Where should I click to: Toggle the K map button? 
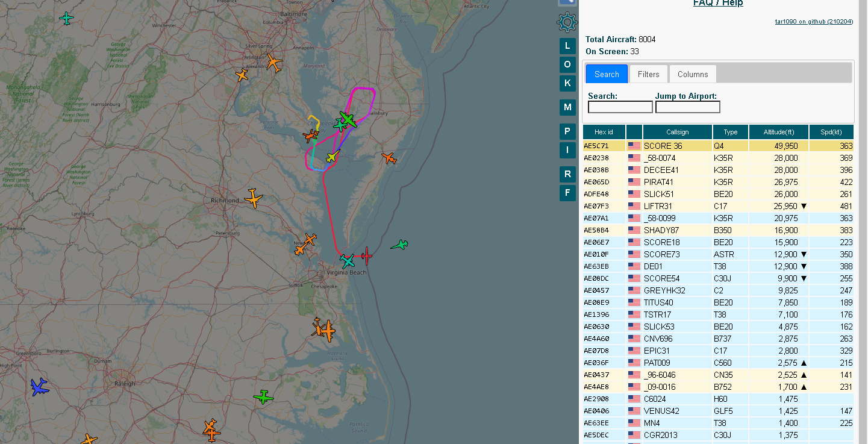(x=567, y=83)
